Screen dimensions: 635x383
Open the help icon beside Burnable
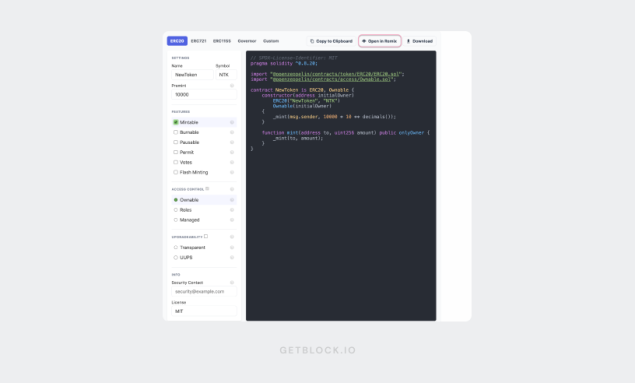(x=232, y=132)
